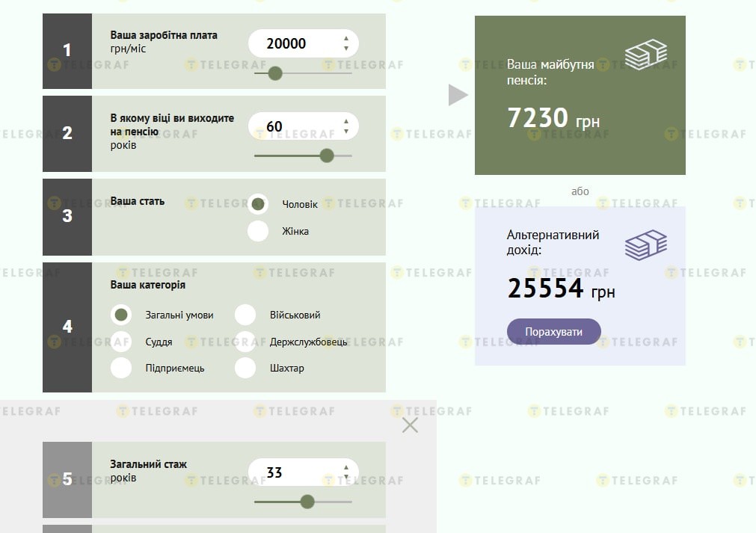Image resolution: width=756 pixels, height=533 pixels.
Task: Choose the Шахтар category
Action: [245, 368]
